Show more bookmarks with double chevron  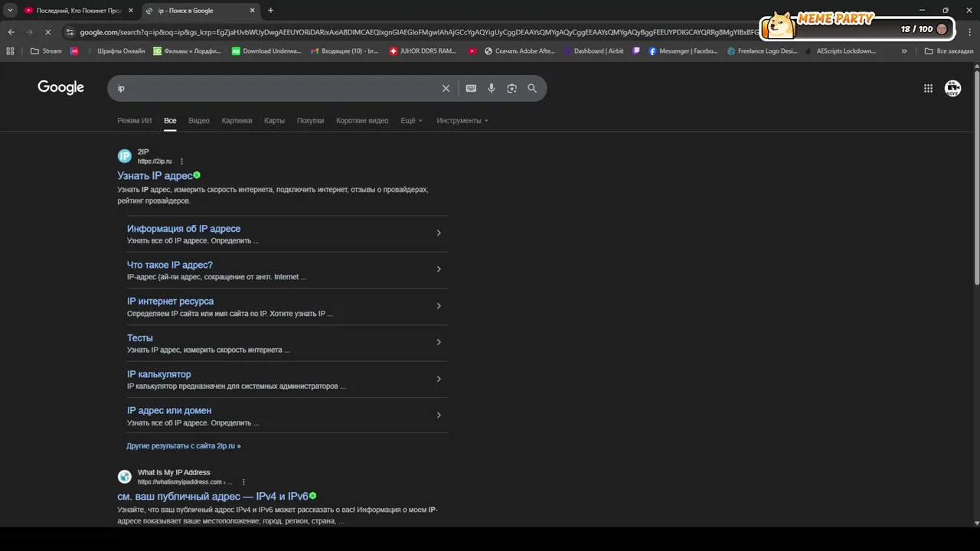(x=904, y=51)
